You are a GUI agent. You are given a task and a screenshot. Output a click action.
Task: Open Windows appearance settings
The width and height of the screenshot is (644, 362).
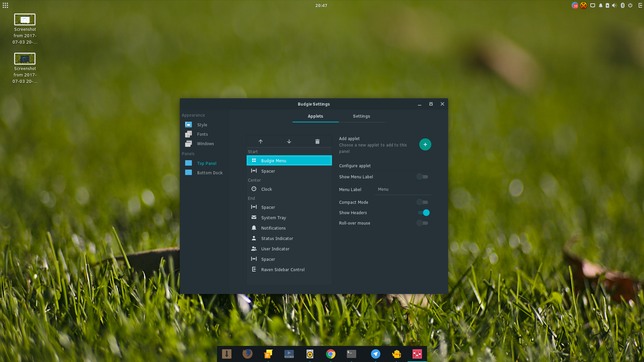205,143
